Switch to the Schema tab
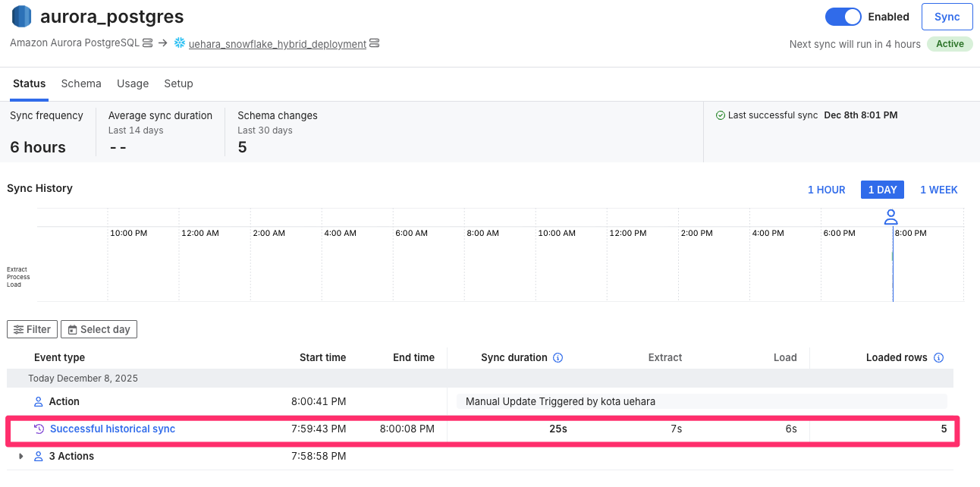Screen dimensions: 980x487 81,83
